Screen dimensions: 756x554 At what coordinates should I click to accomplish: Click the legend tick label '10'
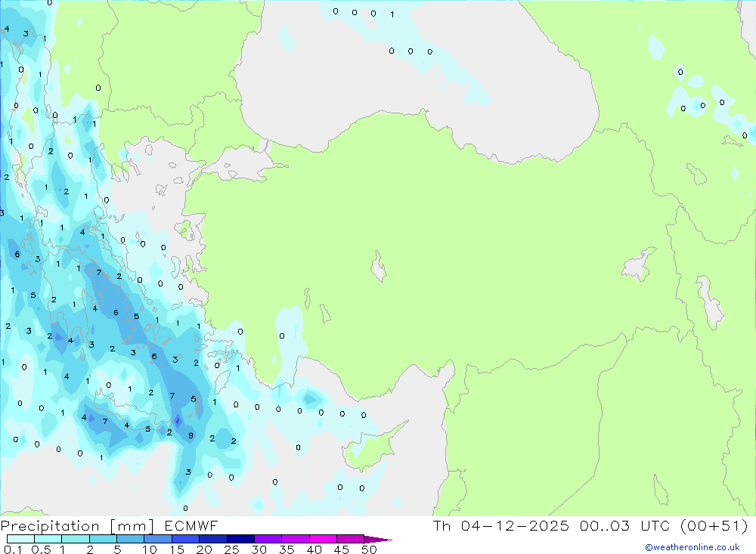(150, 549)
